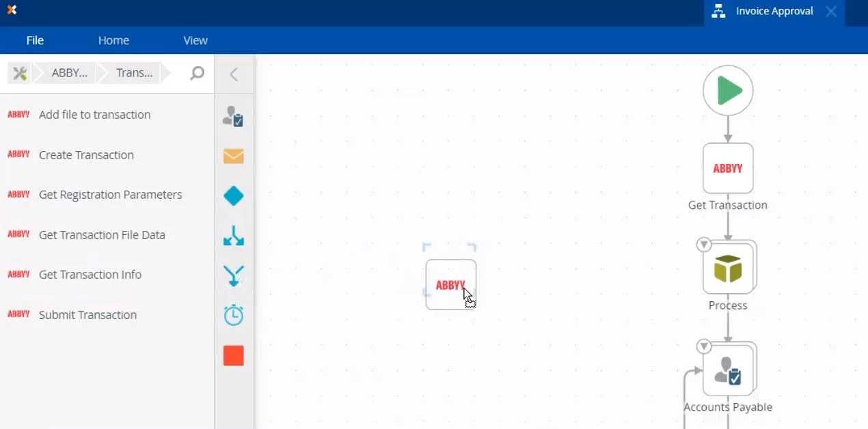Screen dimensions: 868x429
Task: Click the Get Transaction label text
Action: [x=728, y=205]
